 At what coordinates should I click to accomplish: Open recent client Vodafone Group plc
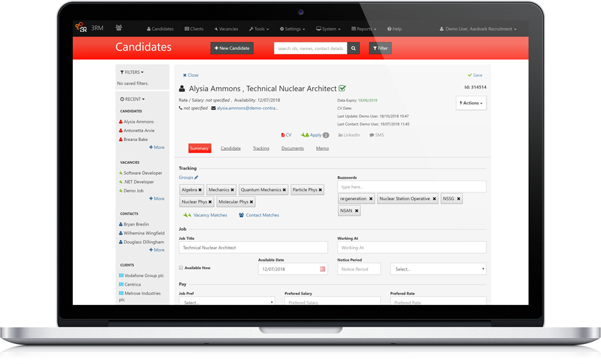pyautogui.click(x=141, y=276)
